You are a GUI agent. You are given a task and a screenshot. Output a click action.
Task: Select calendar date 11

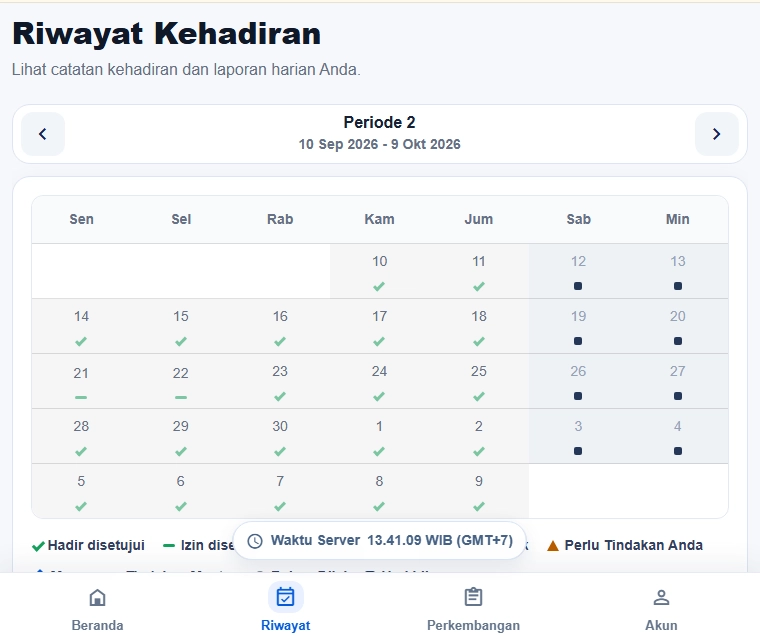(479, 271)
